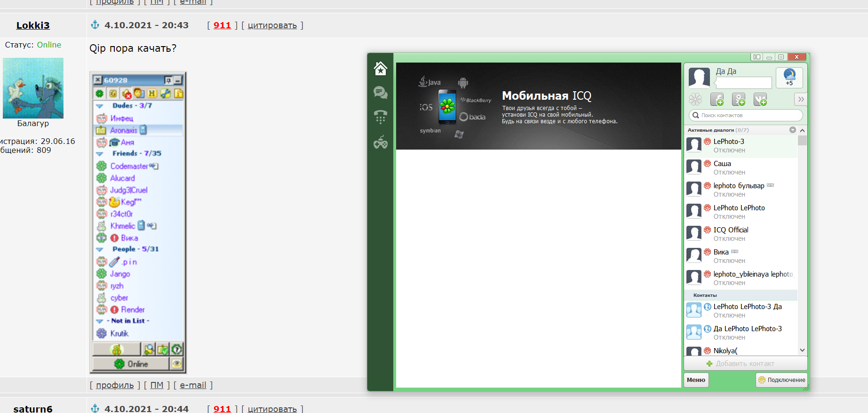Open the Lokki3 username link

point(33,25)
